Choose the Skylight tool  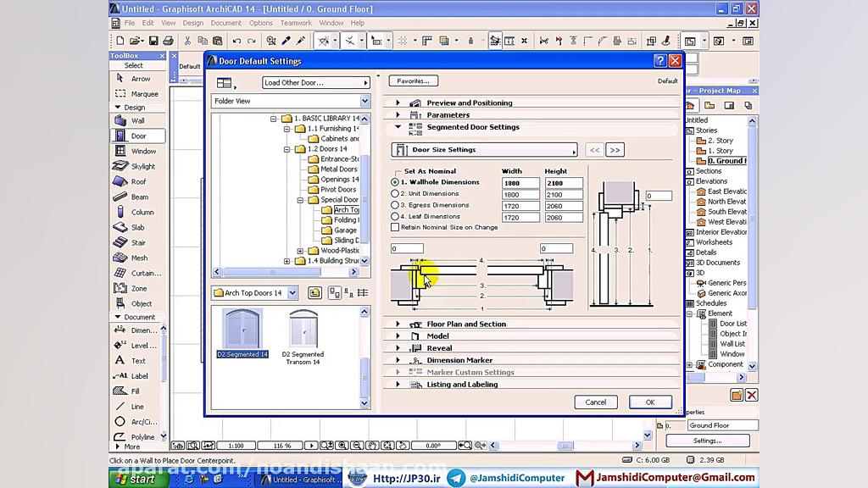click(x=142, y=166)
